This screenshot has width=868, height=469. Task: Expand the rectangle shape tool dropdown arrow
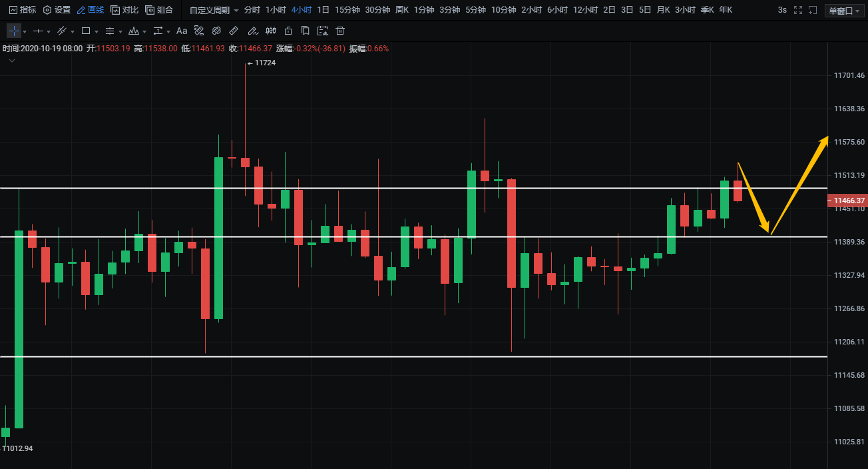pos(97,31)
